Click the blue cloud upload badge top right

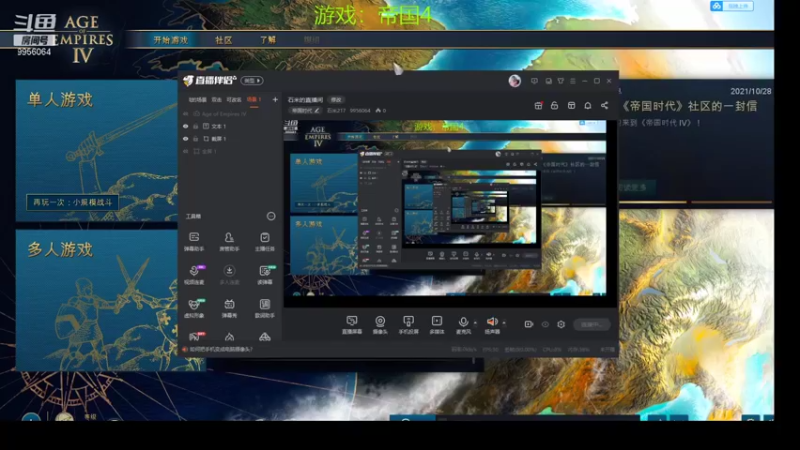point(732,6)
